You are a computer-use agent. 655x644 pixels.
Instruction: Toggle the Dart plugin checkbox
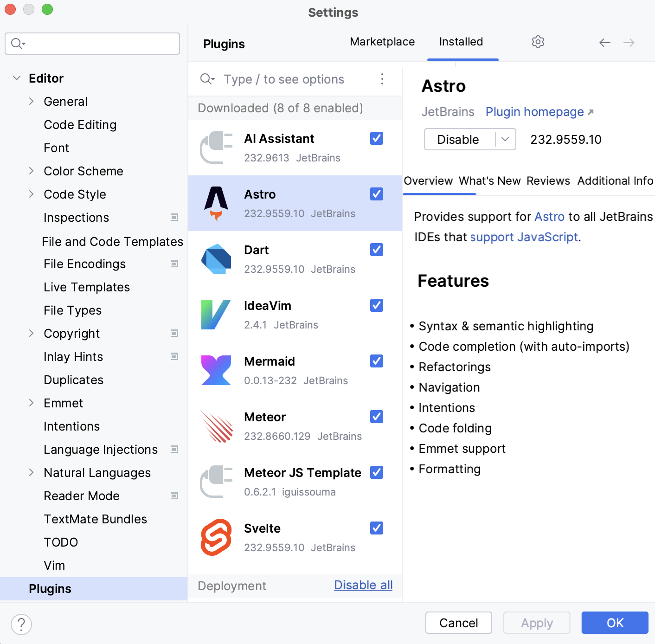[x=376, y=250]
